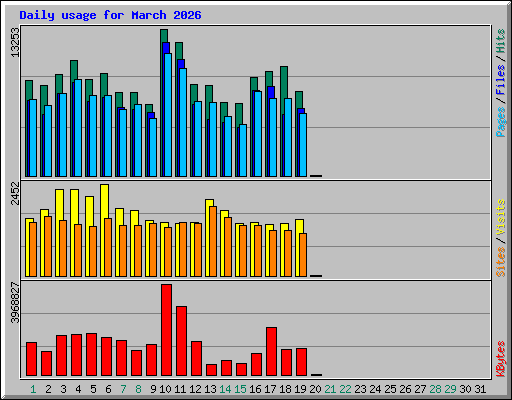Image resolution: width=512 pixels, height=400 pixels.
Task: Click the 3968827 KBytes axis value
Action: pyautogui.click(x=15, y=303)
